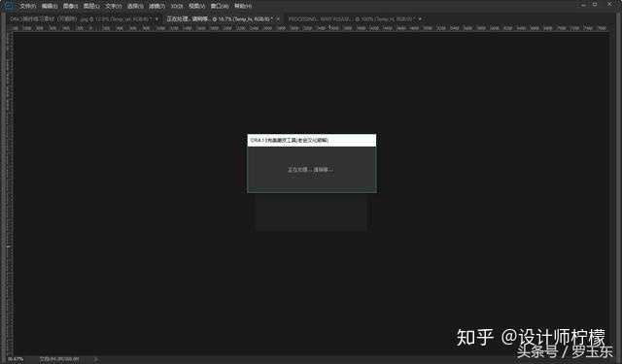Open the 选择(S) menu
The width and height of the screenshot is (622, 364).
(135, 7)
